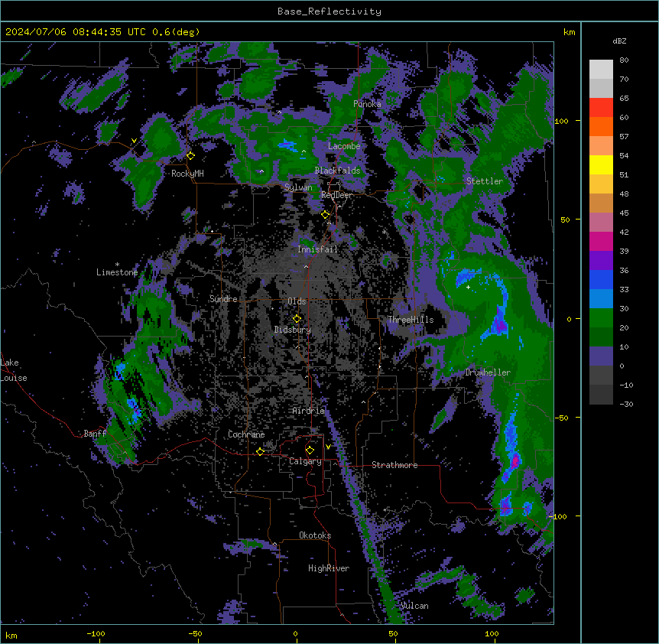Click the km unit label at top right
This screenshot has width=659, height=644.
pyautogui.click(x=570, y=32)
